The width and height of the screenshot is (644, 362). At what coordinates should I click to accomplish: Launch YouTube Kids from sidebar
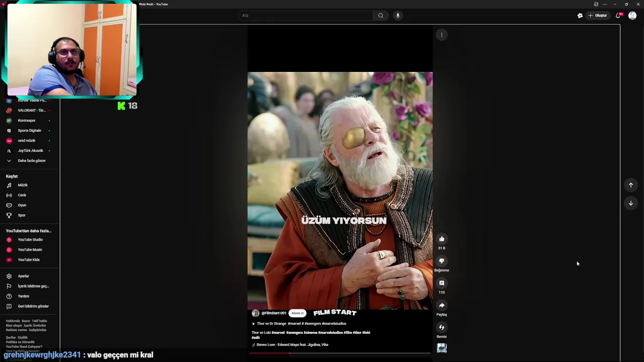pyautogui.click(x=30, y=260)
